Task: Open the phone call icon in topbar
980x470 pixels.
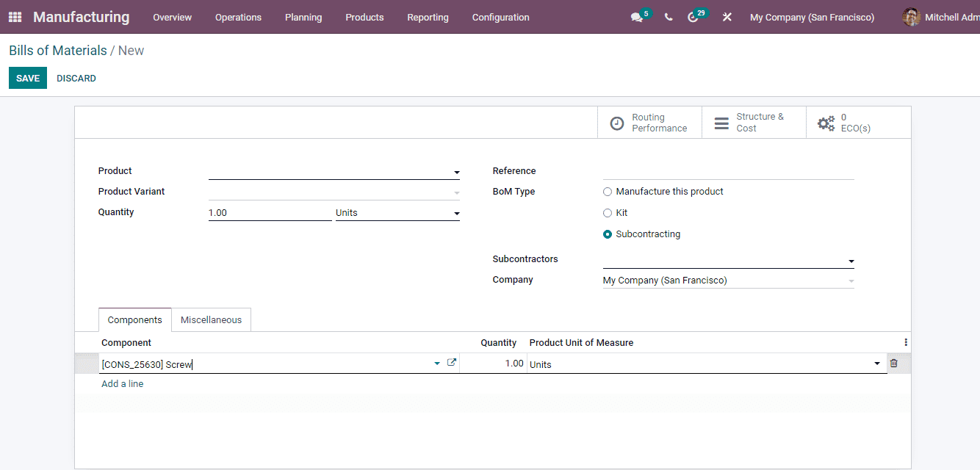Action: [x=668, y=16]
